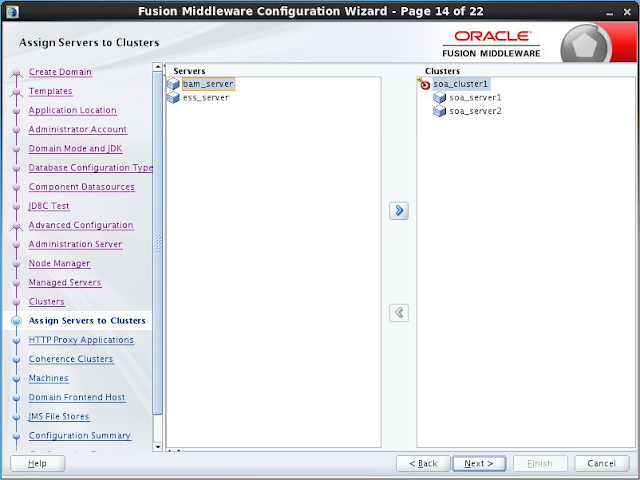The image size is (640, 480).
Task: Click the soa_cluster1 cluster icon
Action: pyautogui.click(x=424, y=84)
